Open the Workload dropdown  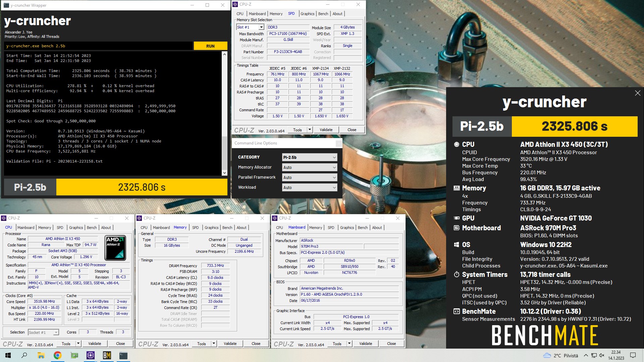coord(310,187)
